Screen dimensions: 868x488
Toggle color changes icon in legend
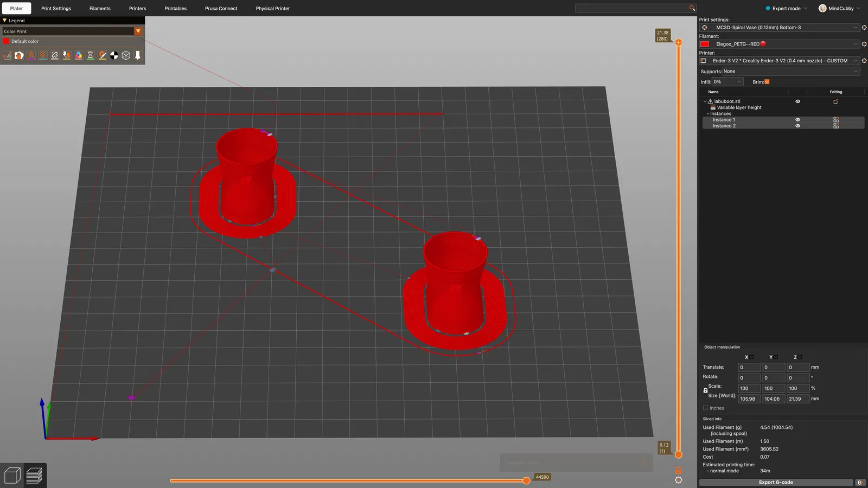(x=79, y=55)
